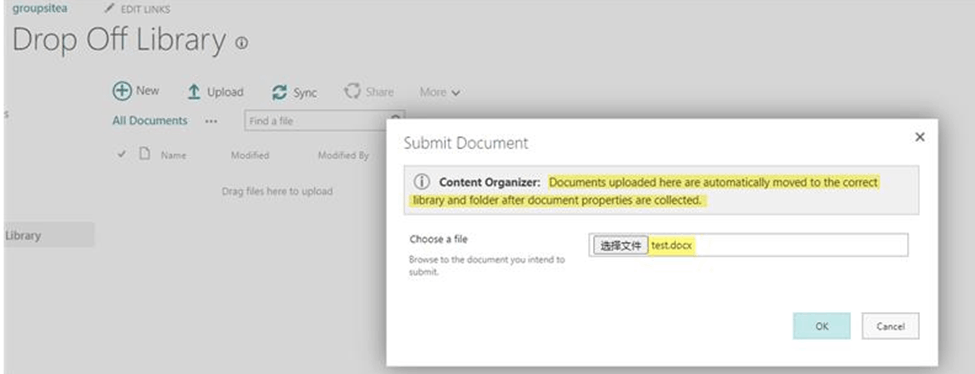Click the Drop Off Library page title
Image resolution: width=975 pixels, height=374 pixels.
pyautogui.click(x=119, y=40)
